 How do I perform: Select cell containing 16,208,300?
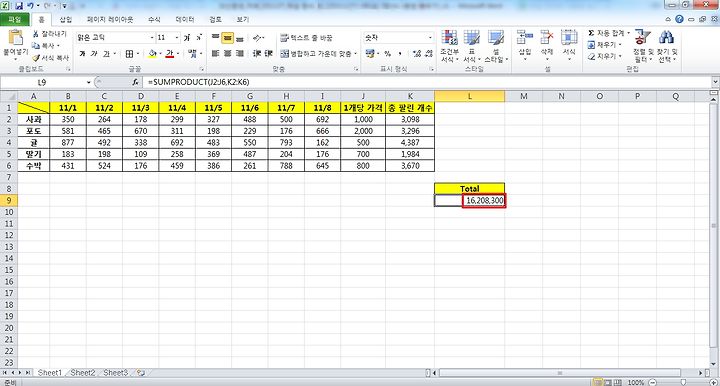tap(470, 201)
